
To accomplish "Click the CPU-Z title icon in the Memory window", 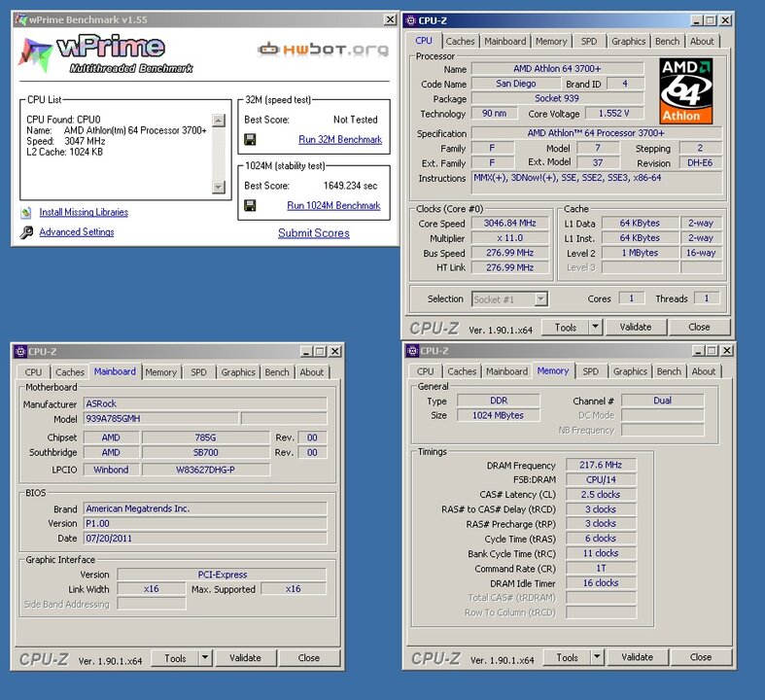I will click(x=412, y=351).
